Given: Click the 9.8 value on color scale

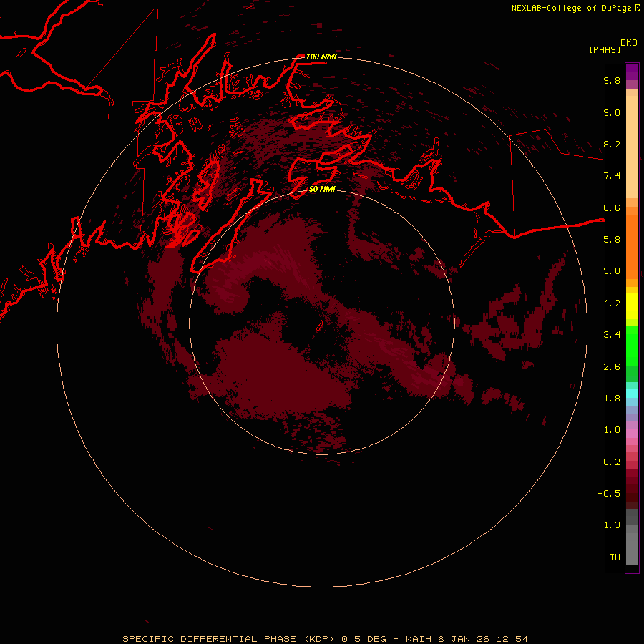Looking at the screenshot, I should point(612,80).
